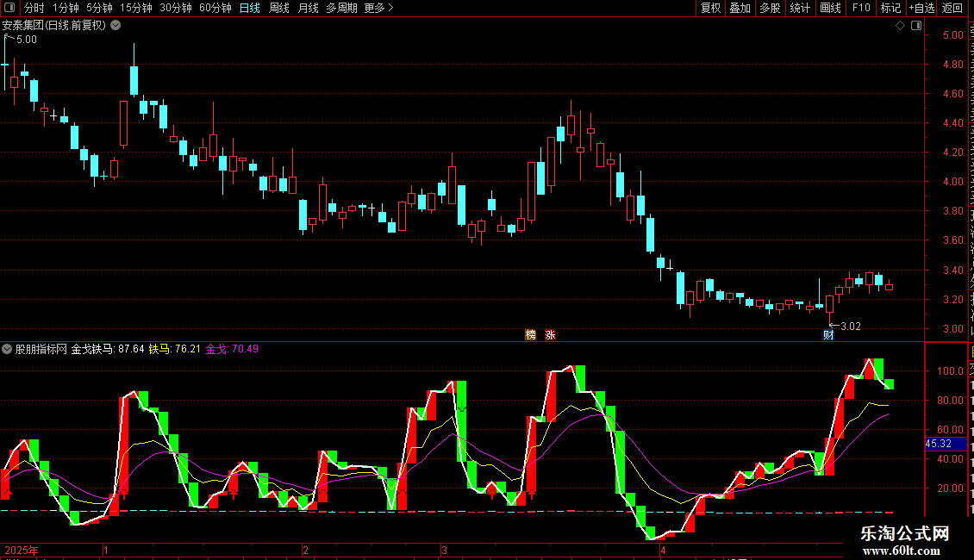Click the window layout icon near the price axis
This screenshot has height=560, width=974.
pos(916,26)
